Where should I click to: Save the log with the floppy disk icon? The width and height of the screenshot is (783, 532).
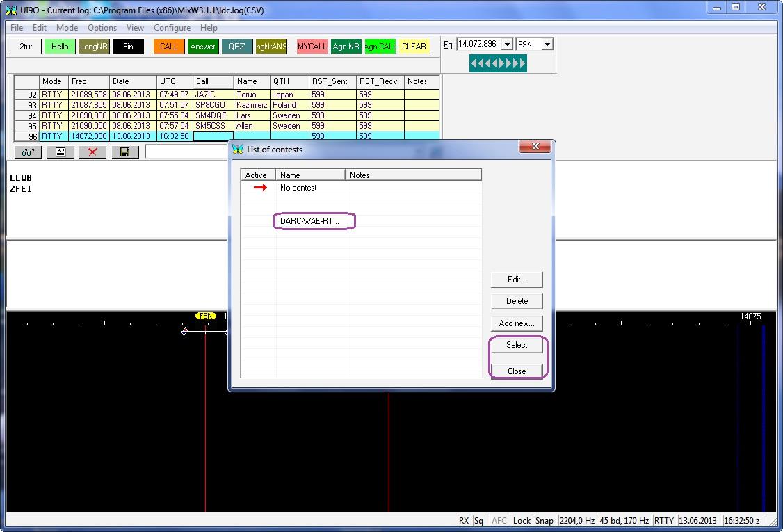[124, 152]
